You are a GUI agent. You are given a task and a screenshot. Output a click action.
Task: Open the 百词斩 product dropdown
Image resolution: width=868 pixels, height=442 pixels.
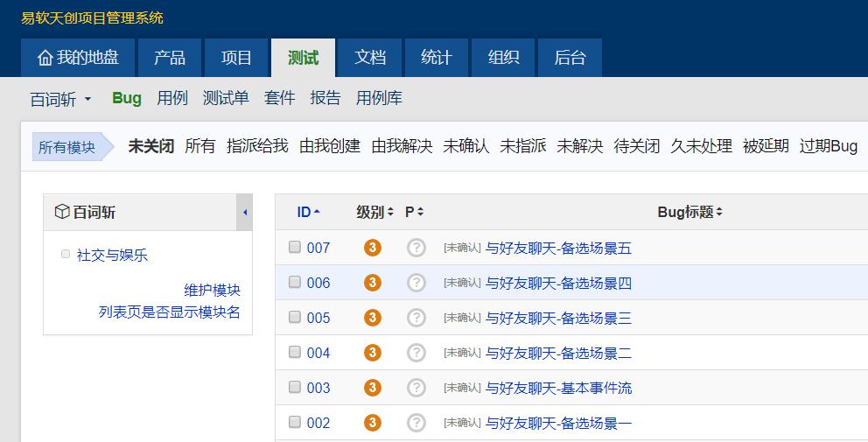pyautogui.click(x=61, y=99)
